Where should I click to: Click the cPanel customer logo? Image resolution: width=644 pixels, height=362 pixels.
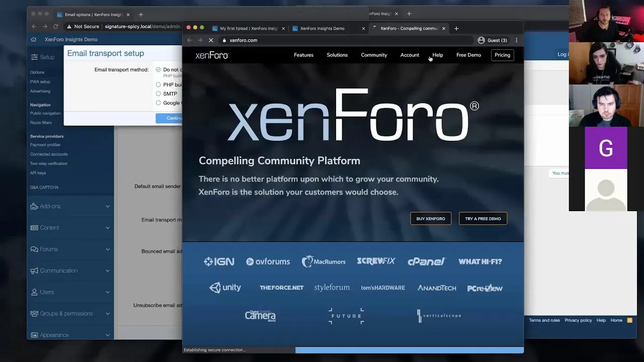(x=427, y=261)
